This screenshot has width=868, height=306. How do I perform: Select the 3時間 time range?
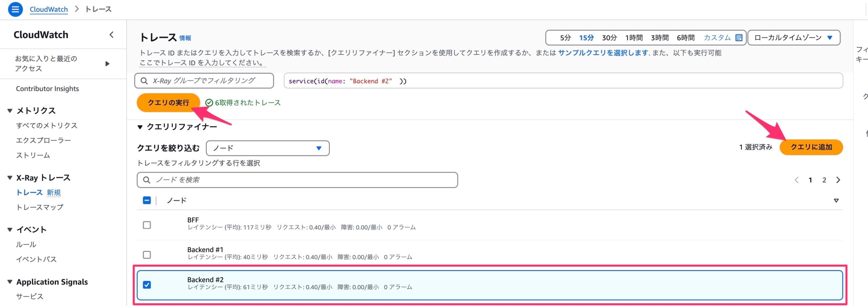[x=660, y=38]
